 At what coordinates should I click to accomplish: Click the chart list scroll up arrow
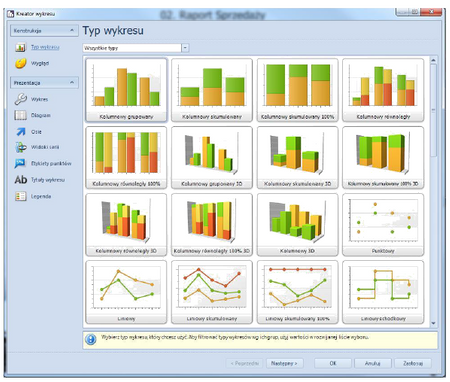click(x=433, y=60)
